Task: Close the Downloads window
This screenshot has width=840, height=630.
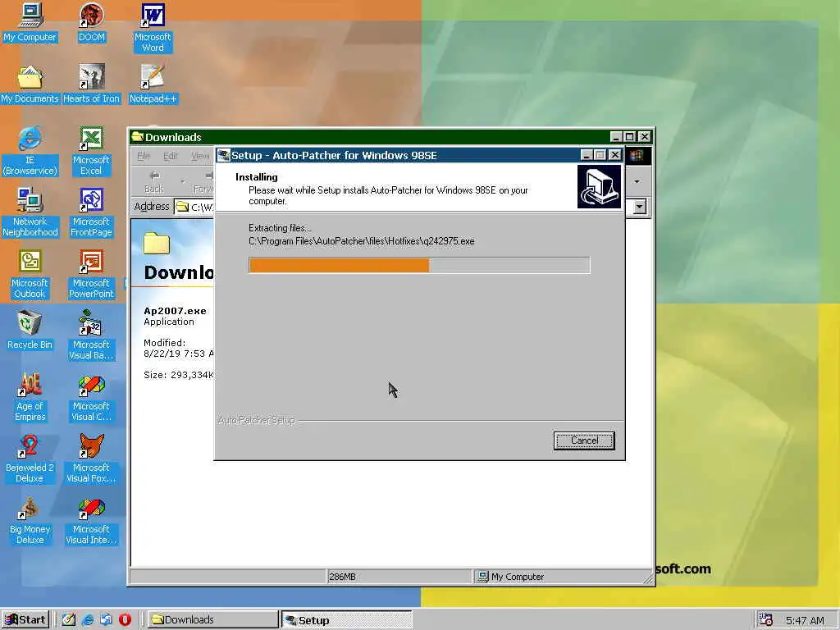Action: [645, 137]
